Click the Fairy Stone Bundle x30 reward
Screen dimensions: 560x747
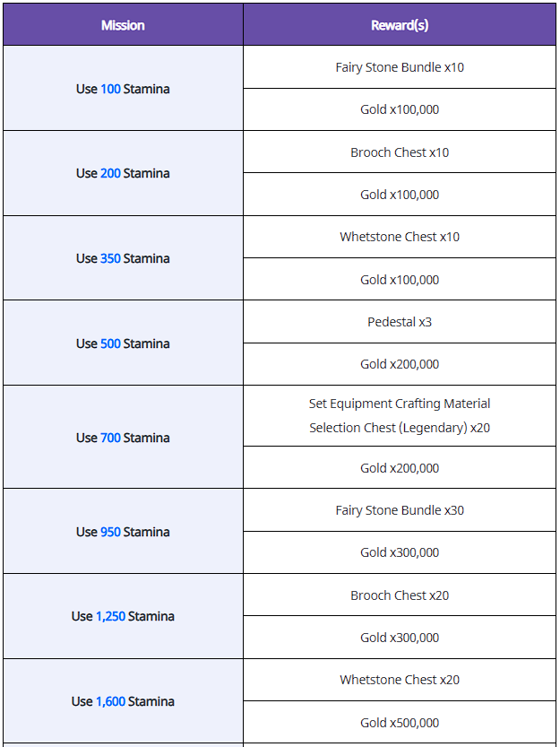click(400, 509)
